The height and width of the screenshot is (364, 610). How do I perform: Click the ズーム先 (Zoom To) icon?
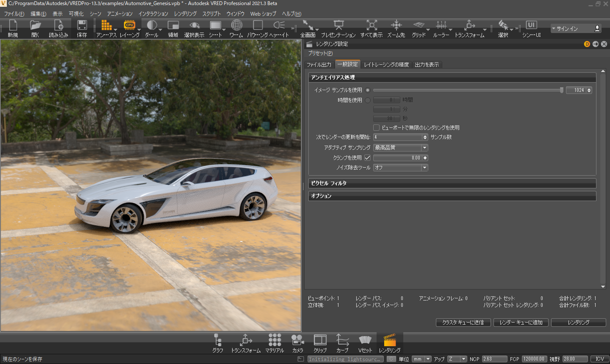396,25
